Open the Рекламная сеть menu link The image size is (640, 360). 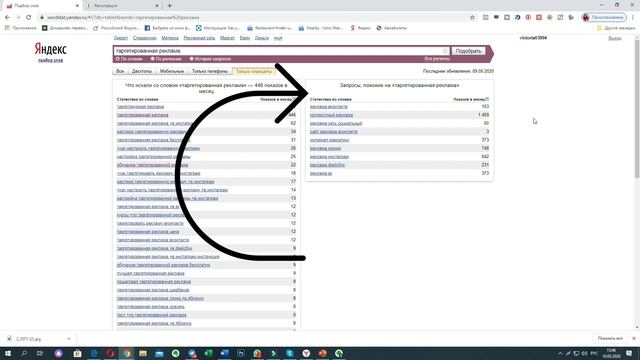pos(199,38)
